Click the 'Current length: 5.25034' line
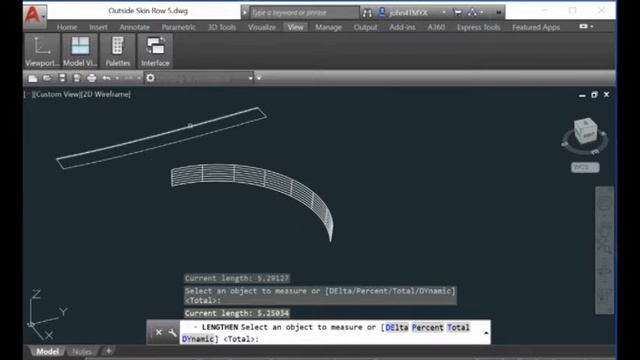640x360 pixels. click(x=237, y=313)
